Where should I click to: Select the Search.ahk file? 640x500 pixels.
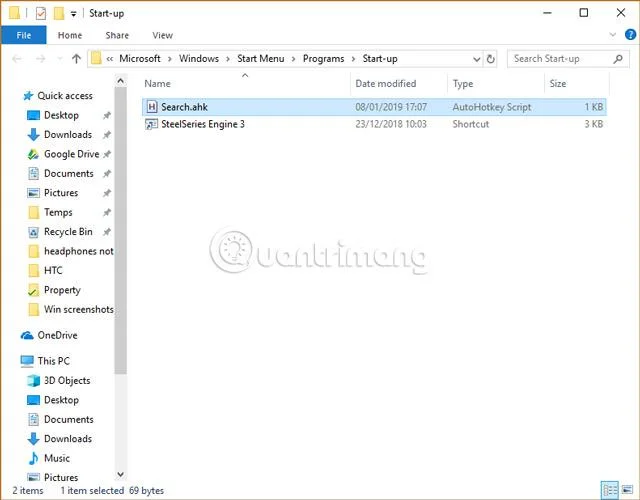[x=374, y=107]
